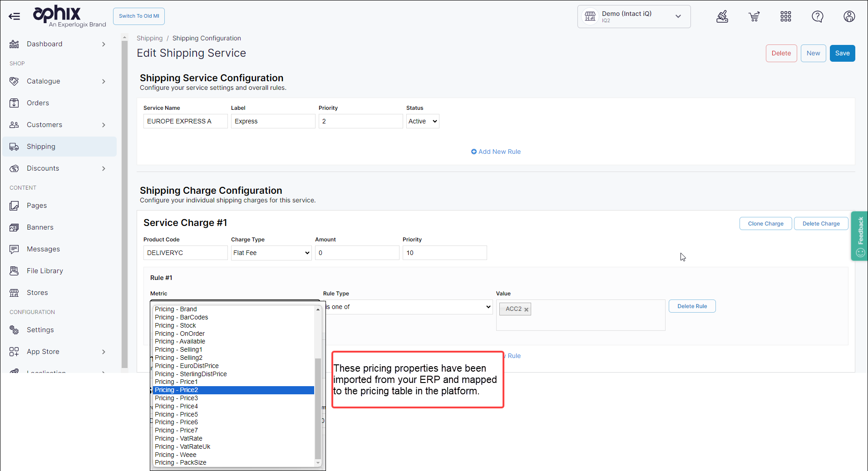Click the Service Name input field
The height and width of the screenshot is (471, 868).
(x=185, y=121)
